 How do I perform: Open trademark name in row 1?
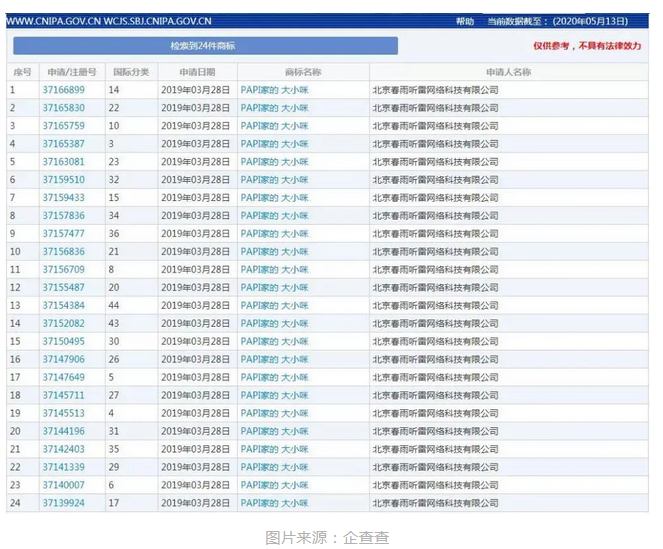click(x=274, y=90)
